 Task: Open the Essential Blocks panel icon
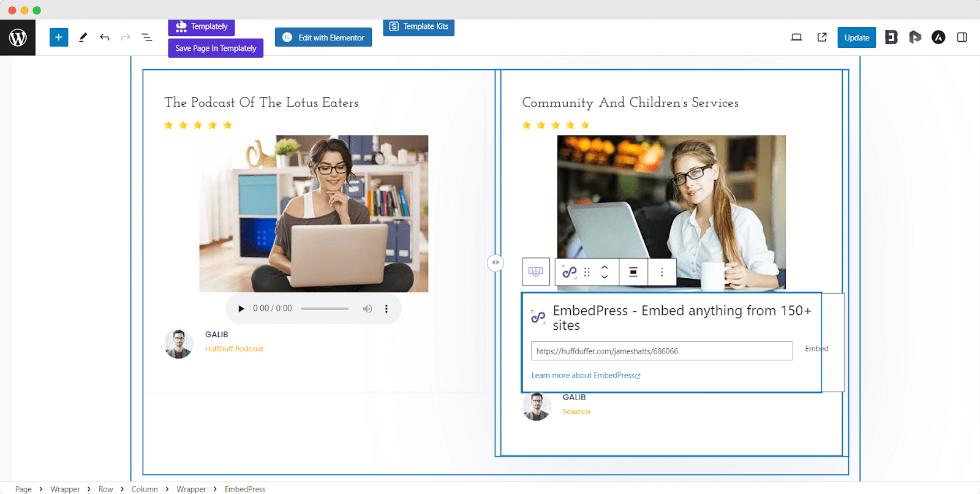891,37
